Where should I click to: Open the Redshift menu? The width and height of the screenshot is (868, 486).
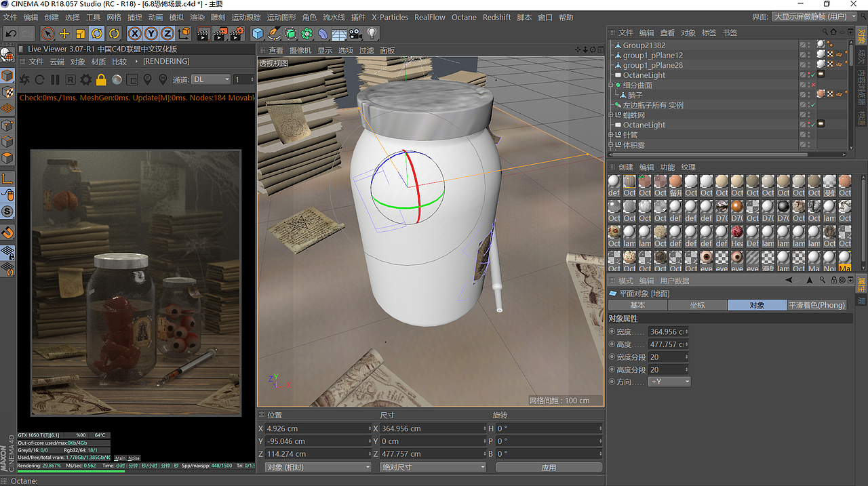point(497,18)
